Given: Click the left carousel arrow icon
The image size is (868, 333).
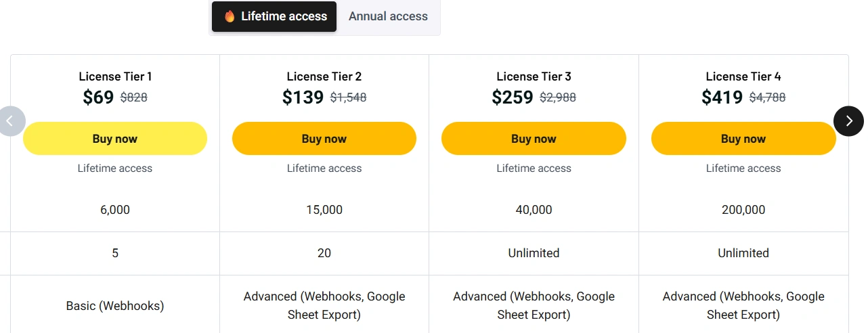Looking at the screenshot, I should pos(10,121).
